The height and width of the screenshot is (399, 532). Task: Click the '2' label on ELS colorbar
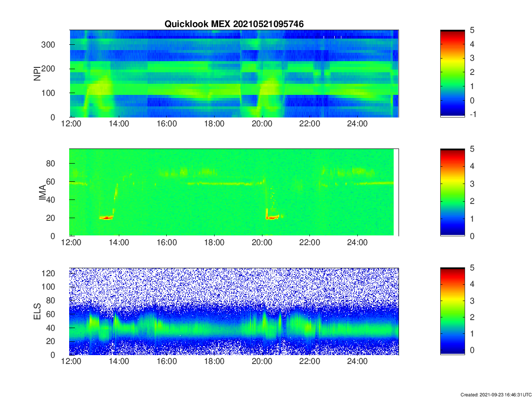[x=472, y=317]
